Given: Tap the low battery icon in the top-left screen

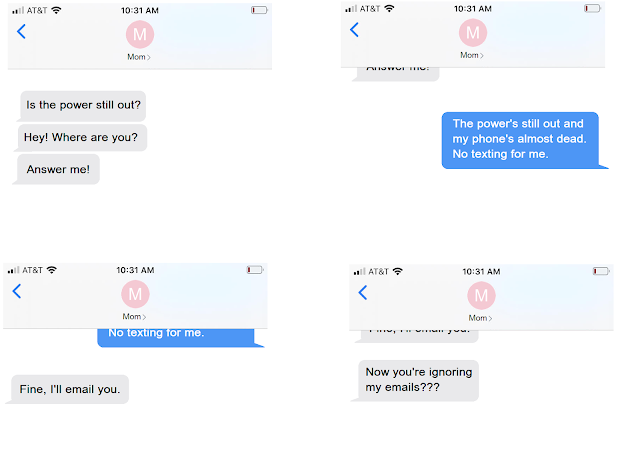Looking at the screenshot, I should (259, 10).
